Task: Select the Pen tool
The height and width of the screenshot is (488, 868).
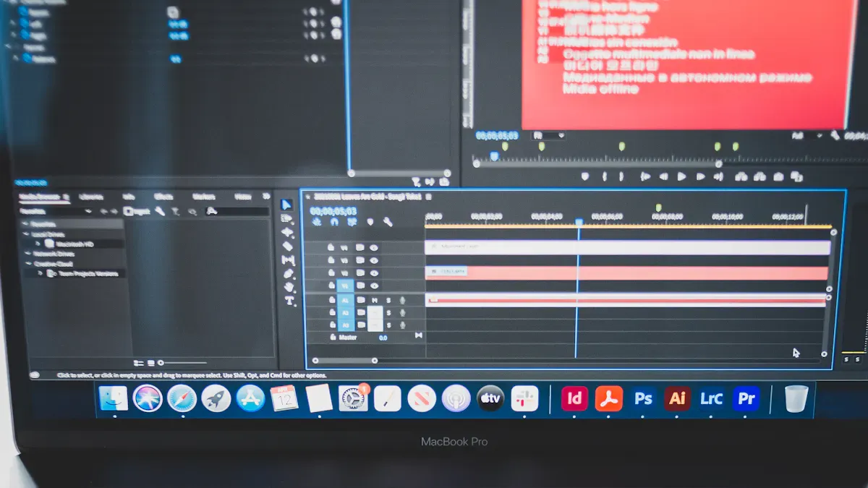Action: tap(289, 274)
